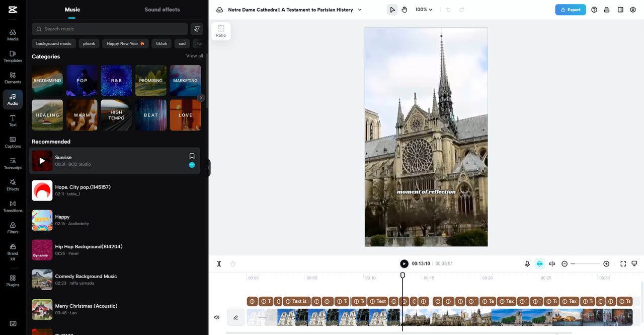Open the HEALING music category
Viewport: 644px width, 335px height.
[x=47, y=115]
